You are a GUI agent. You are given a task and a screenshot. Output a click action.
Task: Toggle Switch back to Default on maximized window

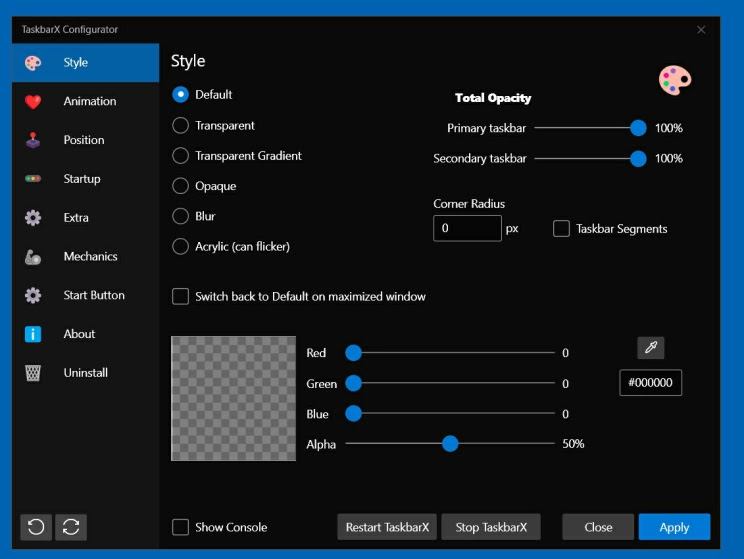coord(180,297)
